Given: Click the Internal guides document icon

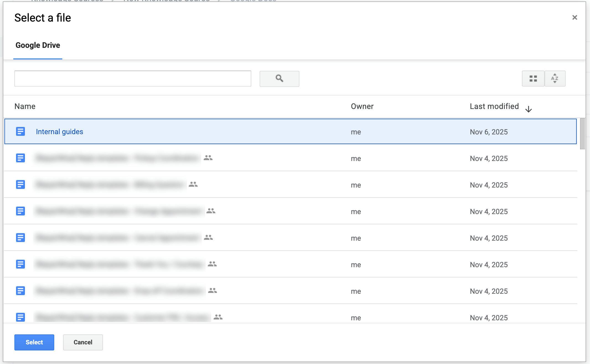Looking at the screenshot, I should 20,132.
